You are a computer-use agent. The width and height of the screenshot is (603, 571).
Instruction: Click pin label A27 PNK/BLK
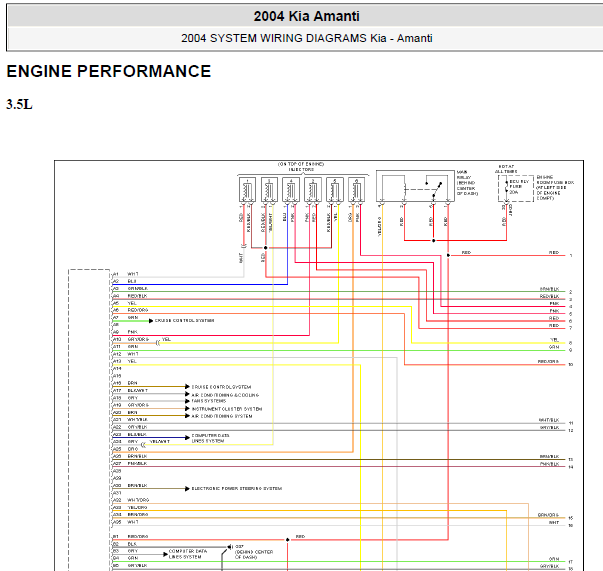pos(130,464)
